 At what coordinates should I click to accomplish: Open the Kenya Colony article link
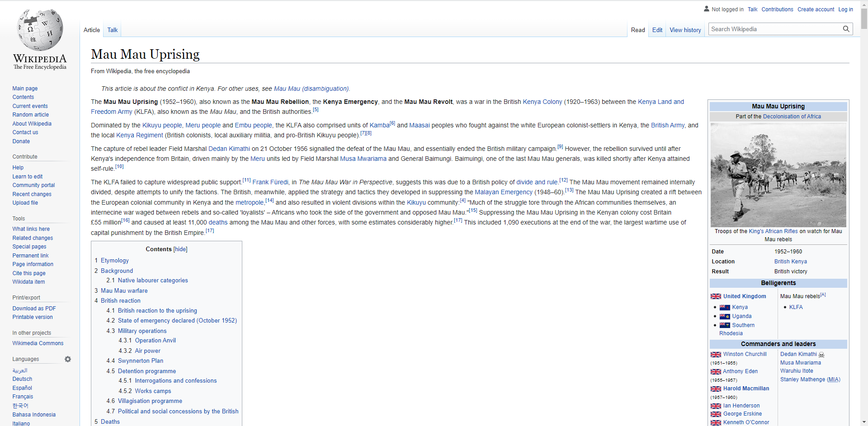[542, 102]
